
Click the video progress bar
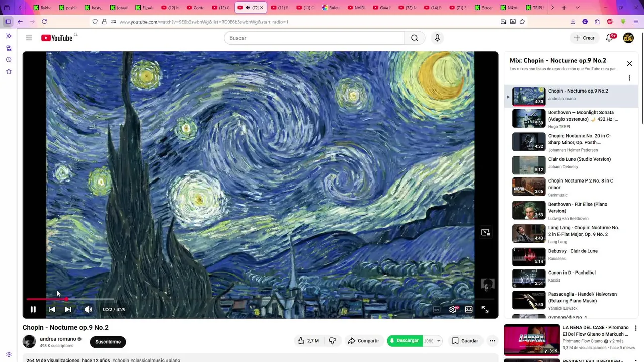[260, 299]
